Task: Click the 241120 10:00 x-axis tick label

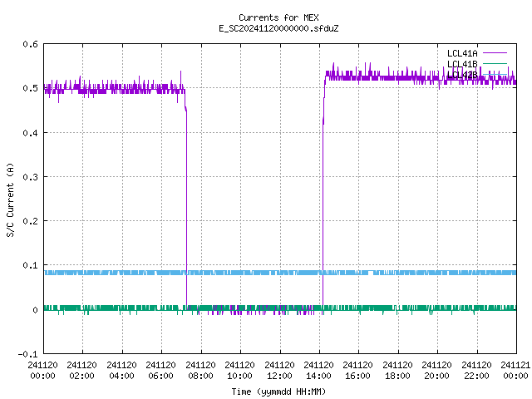Action: tap(239, 371)
